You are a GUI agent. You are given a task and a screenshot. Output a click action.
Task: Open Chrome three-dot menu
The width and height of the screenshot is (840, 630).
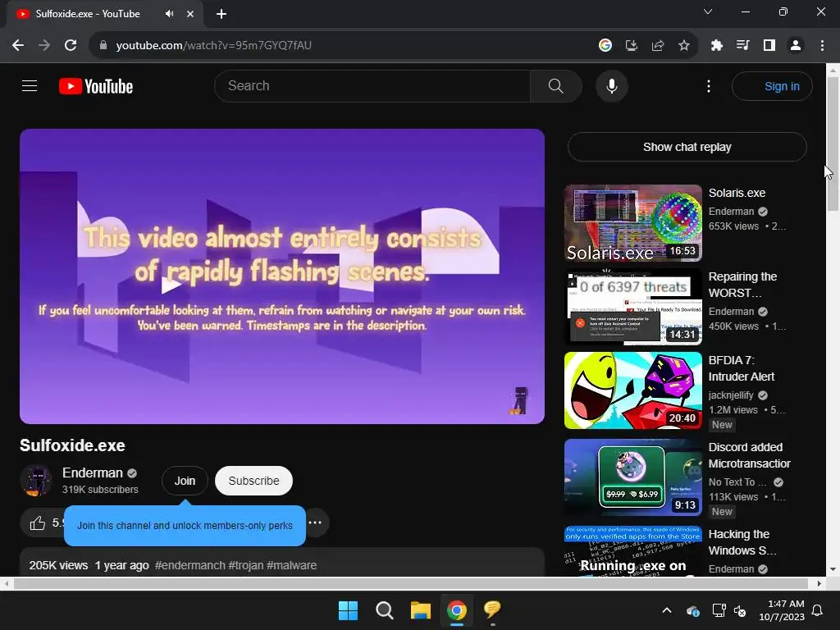(822, 45)
